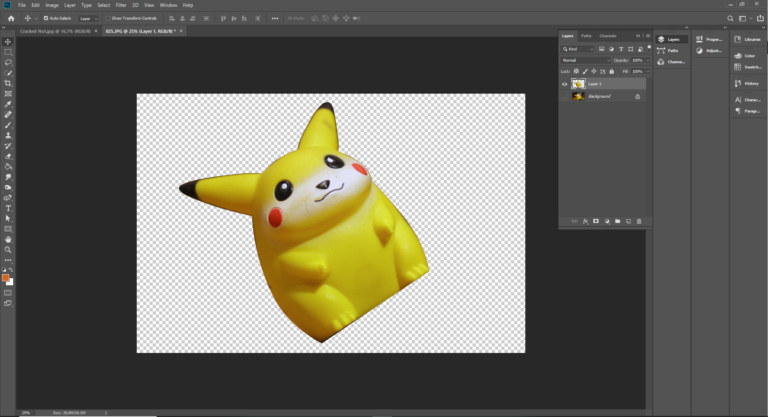Select the Pen tool
This screenshot has height=417, width=768.
8,198
